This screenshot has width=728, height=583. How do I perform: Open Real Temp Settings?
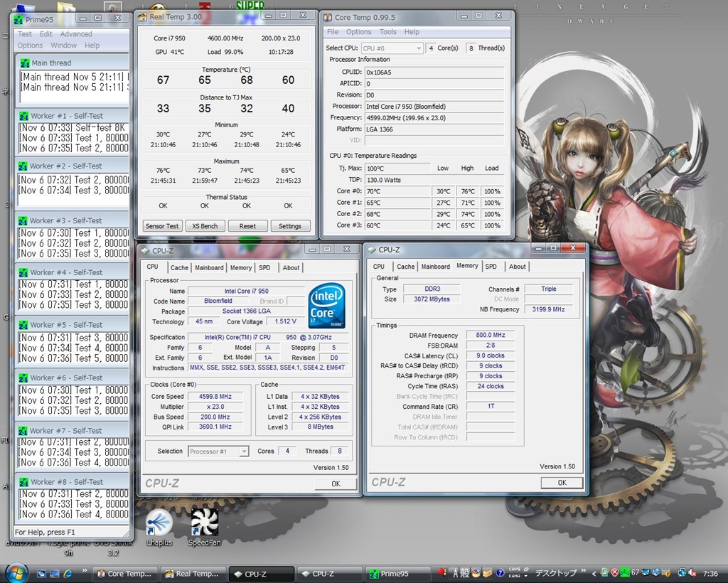click(289, 226)
